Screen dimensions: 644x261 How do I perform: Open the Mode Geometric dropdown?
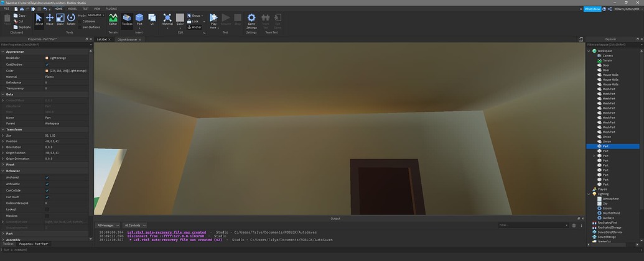coord(96,15)
